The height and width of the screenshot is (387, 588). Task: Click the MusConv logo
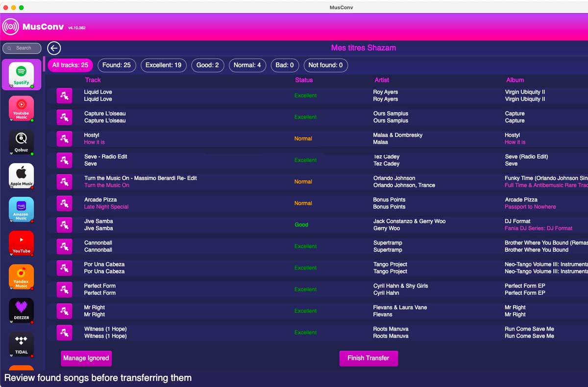tap(11, 27)
